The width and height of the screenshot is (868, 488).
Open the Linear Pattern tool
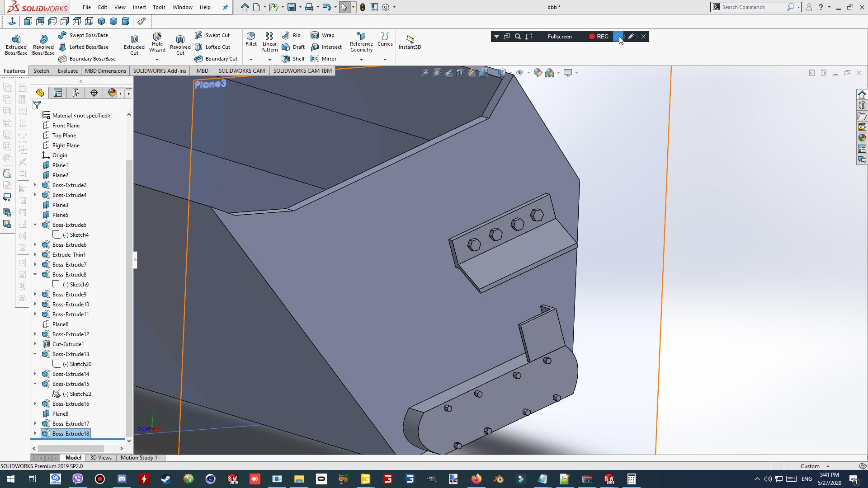tap(269, 42)
